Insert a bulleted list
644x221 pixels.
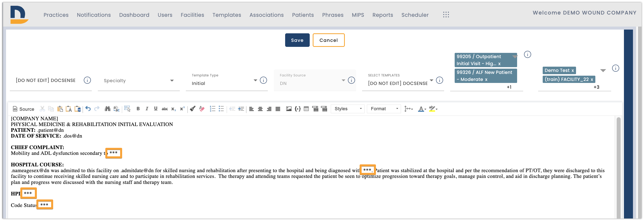221,109
